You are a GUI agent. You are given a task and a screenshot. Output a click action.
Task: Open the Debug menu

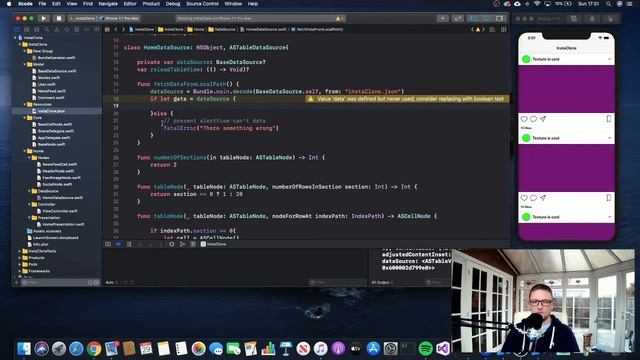[173, 4]
